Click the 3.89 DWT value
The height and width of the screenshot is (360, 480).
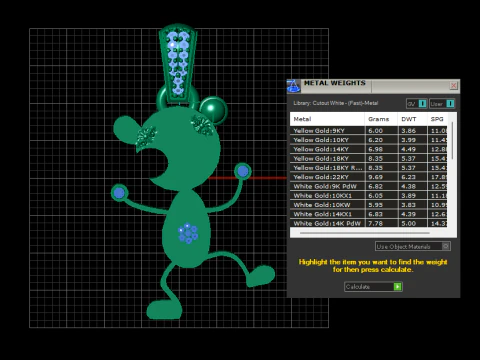click(x=409, y=196)
